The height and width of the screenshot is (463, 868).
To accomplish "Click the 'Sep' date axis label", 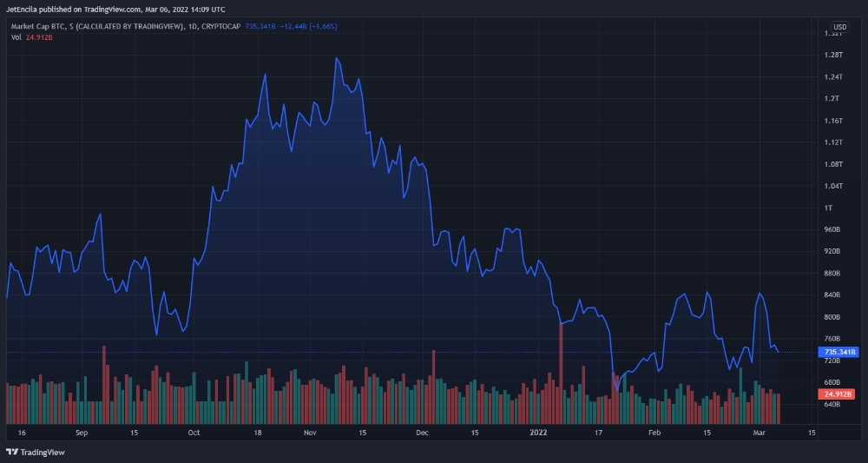I will point(82,433).
